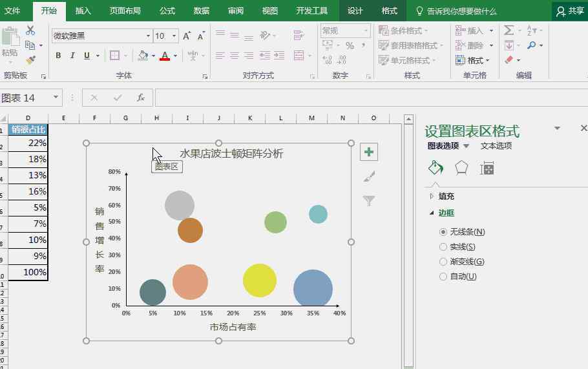Open number format dropdown 常规
Image resolution: width=588 pixels, height=369 pixels.
coord(366,31)
